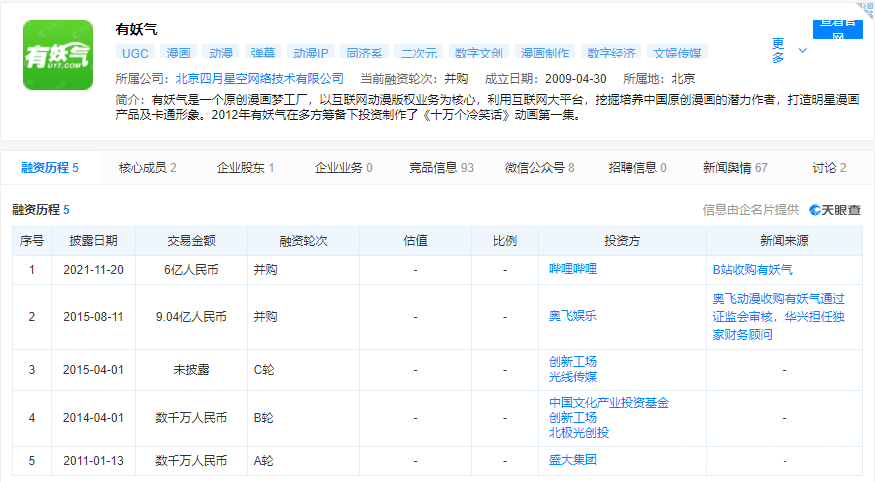Click the 比例 column header
This screenshot has height=482, width=875.
click(x=504, y=241)
